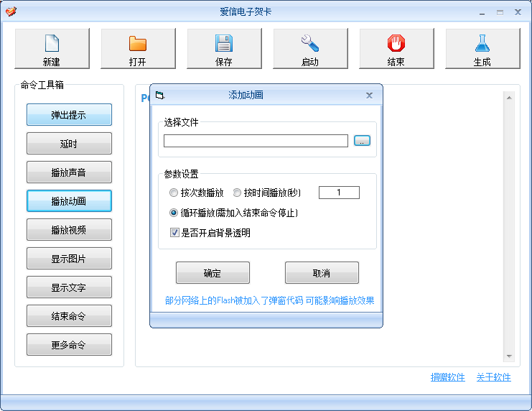Screen dimensions: 532x411
Task: Click the 结束命令 command button
Action: 69,316
